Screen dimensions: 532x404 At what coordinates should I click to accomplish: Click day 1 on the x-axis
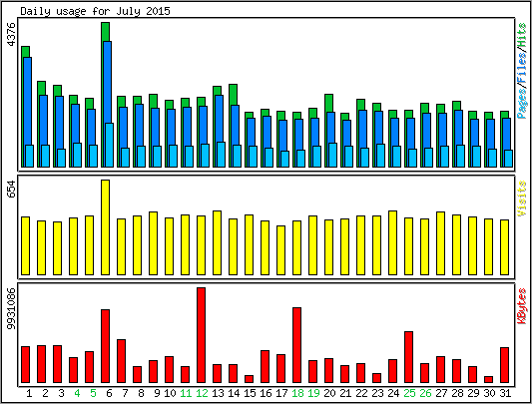(x=29, y=393)
